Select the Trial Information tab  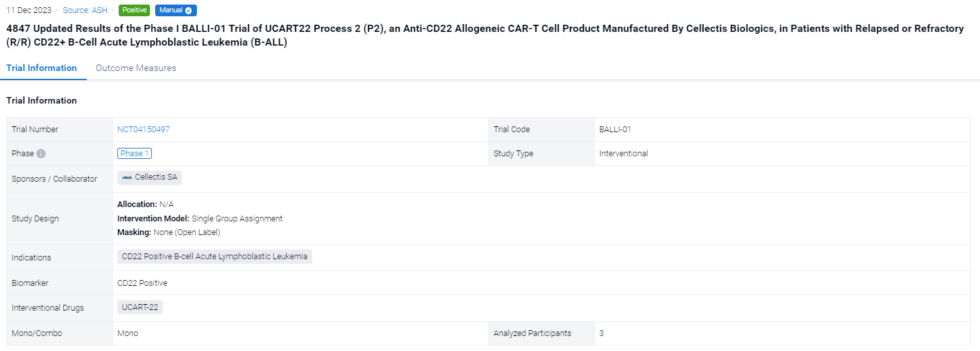click(x=42, y=68)
